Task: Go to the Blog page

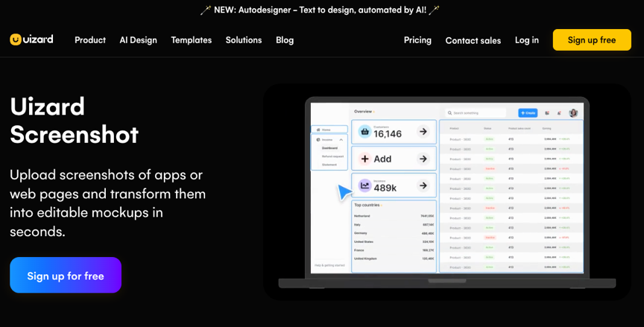Action: pyautogui.click(x=285, y=40)
